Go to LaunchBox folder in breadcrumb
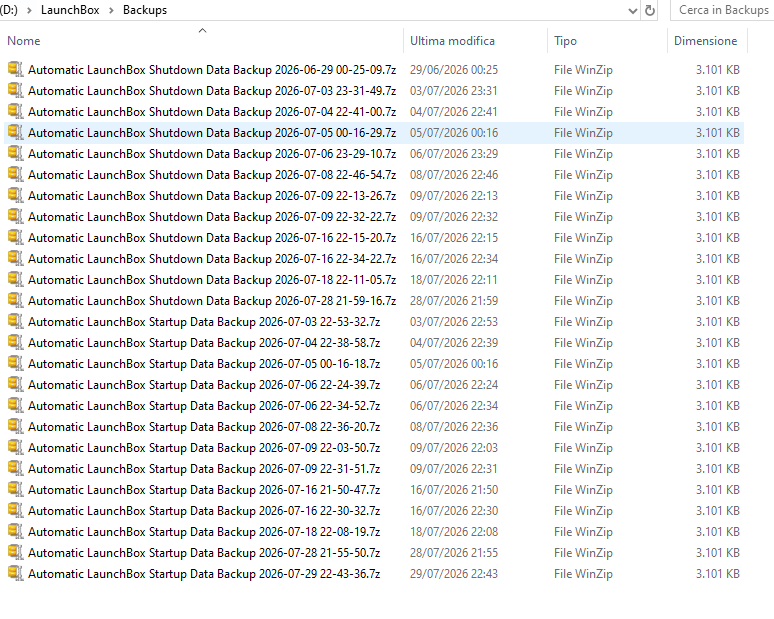This screenshot has width=774, height=619. (x=70, y=10)
